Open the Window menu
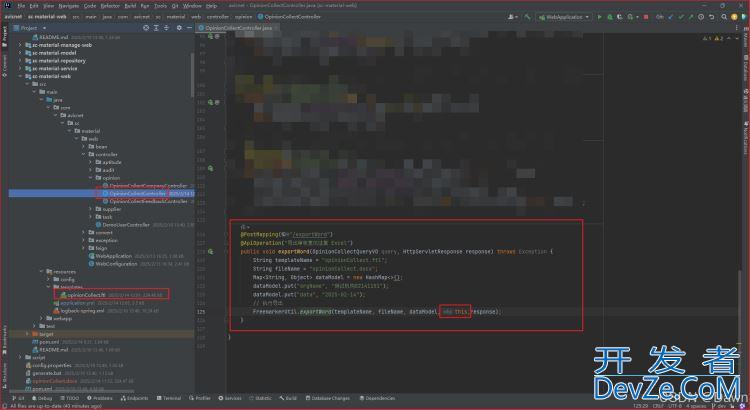Viewport: 750px width, 410px height. coord(192,6)
